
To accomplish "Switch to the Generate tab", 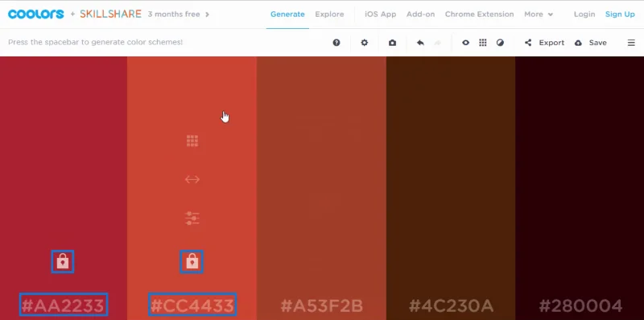I will [287, 14].
